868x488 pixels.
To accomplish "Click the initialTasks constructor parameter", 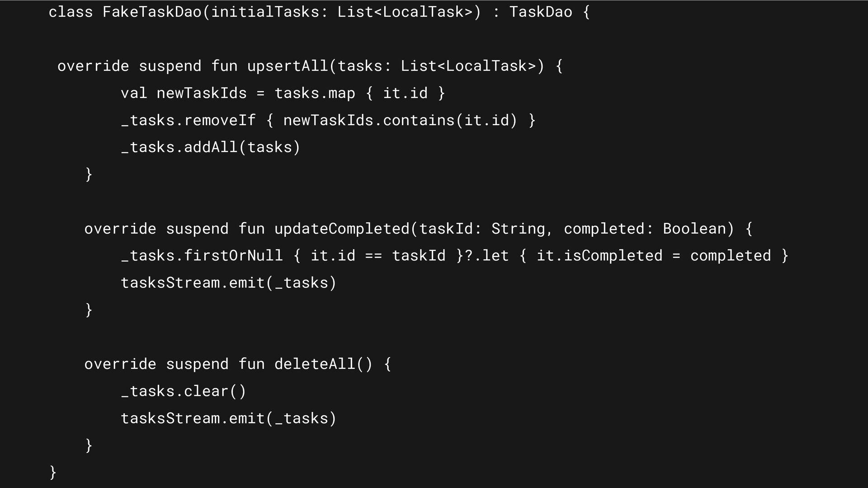I will [x=265, y=12].
